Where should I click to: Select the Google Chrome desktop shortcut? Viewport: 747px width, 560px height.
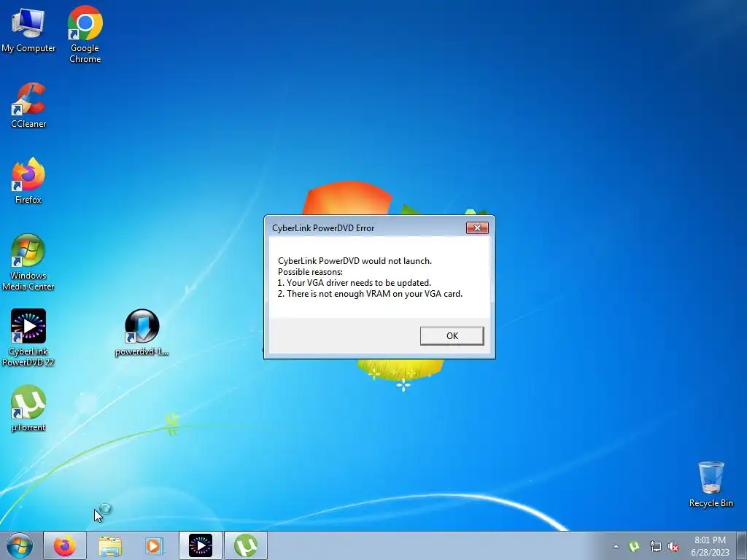pos(85,35)
